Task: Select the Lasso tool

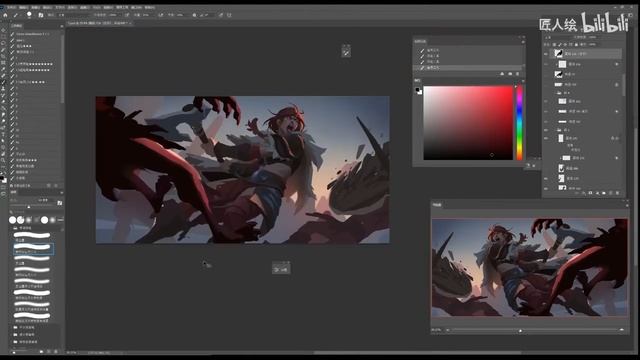Action: tap(3, 43)
